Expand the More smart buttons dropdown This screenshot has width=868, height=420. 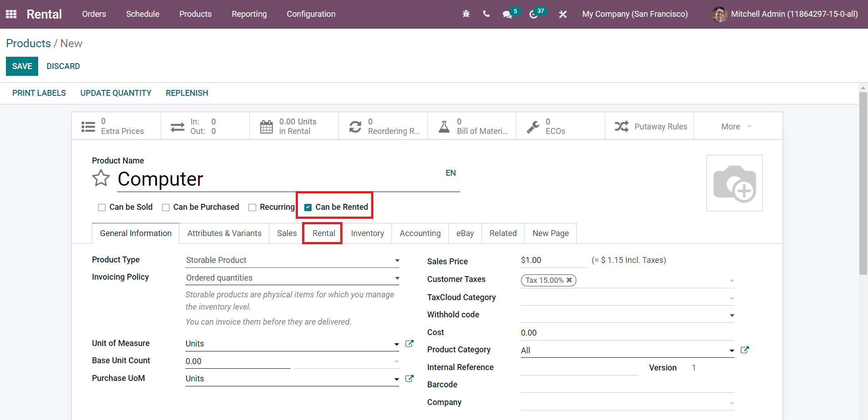[x=736, y=127]
